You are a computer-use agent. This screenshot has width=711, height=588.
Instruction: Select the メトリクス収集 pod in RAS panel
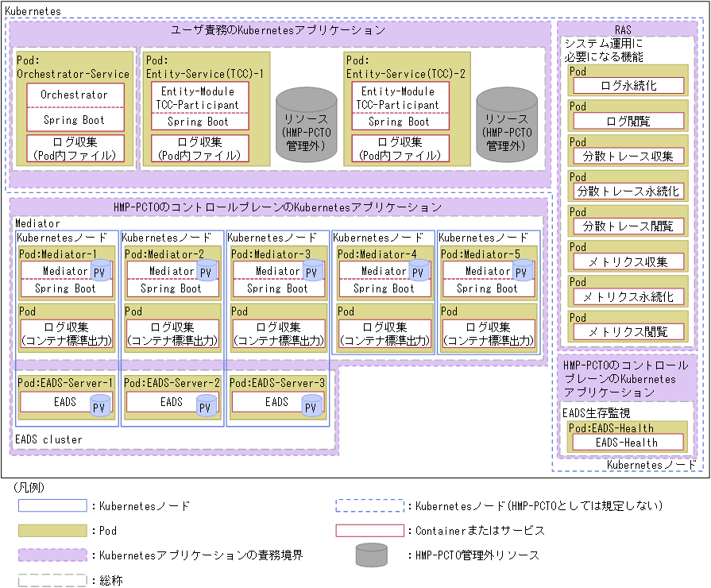(628, 261)
